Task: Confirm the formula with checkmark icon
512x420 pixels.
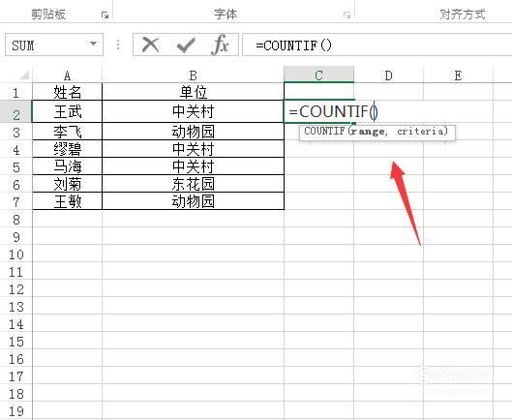Action: (x=186, y=45)
